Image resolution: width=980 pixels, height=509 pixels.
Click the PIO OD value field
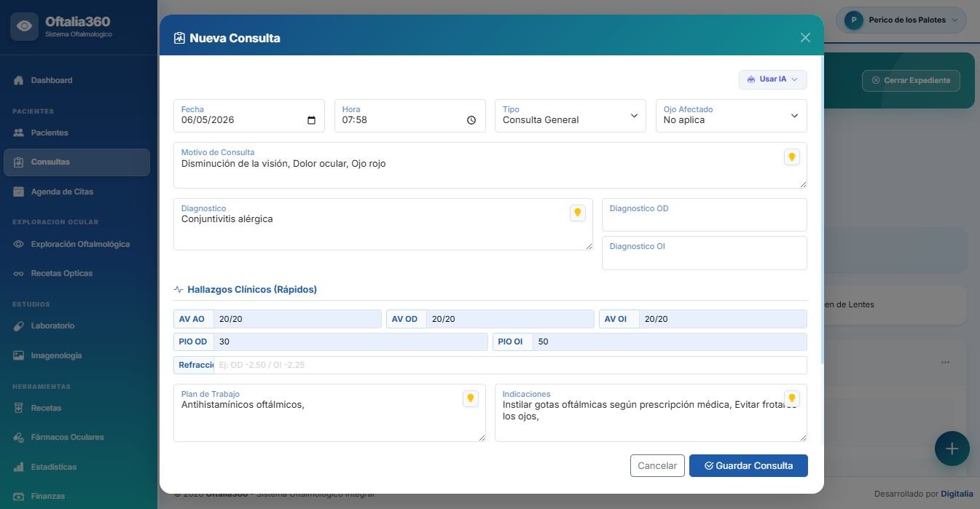[x=350, y=342]
